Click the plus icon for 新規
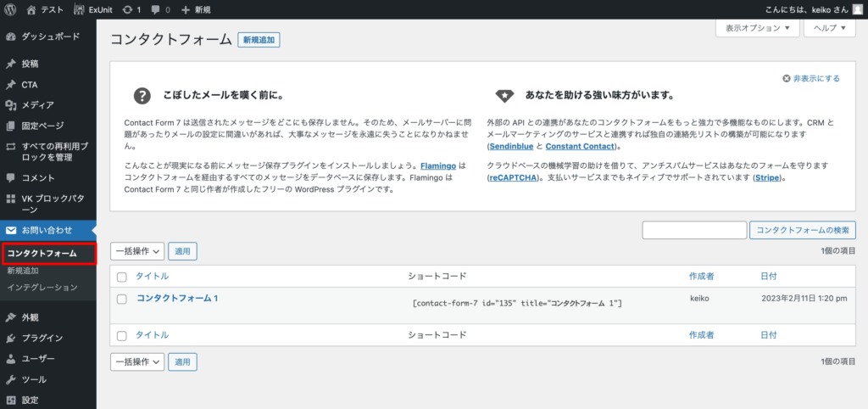Viewport: 868px width, 409px height. [186, 9]
